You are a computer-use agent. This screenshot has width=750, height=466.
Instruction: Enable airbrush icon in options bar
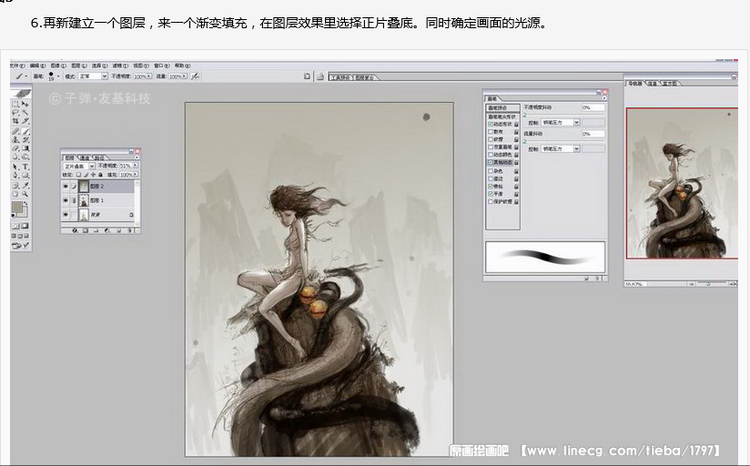pos(195,76)
